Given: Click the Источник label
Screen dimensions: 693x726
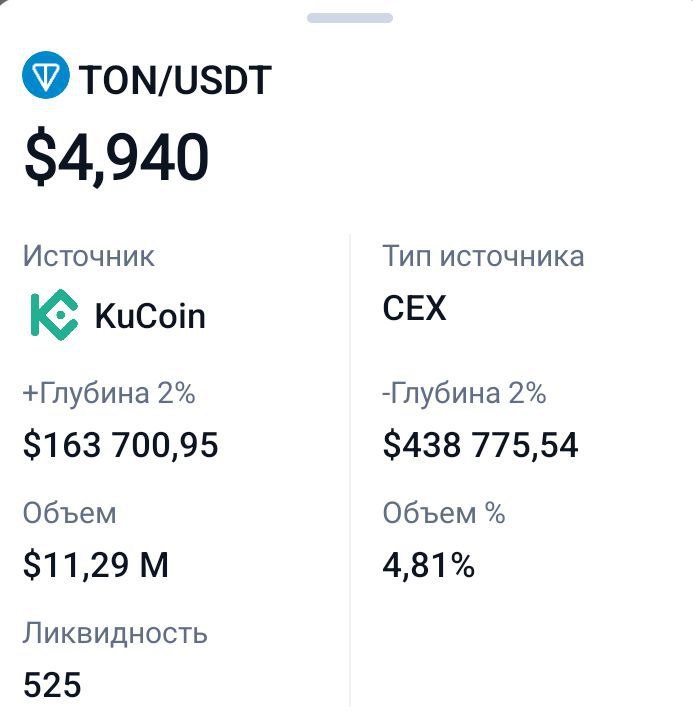Looking at the screenshot, I should [88, 255].
